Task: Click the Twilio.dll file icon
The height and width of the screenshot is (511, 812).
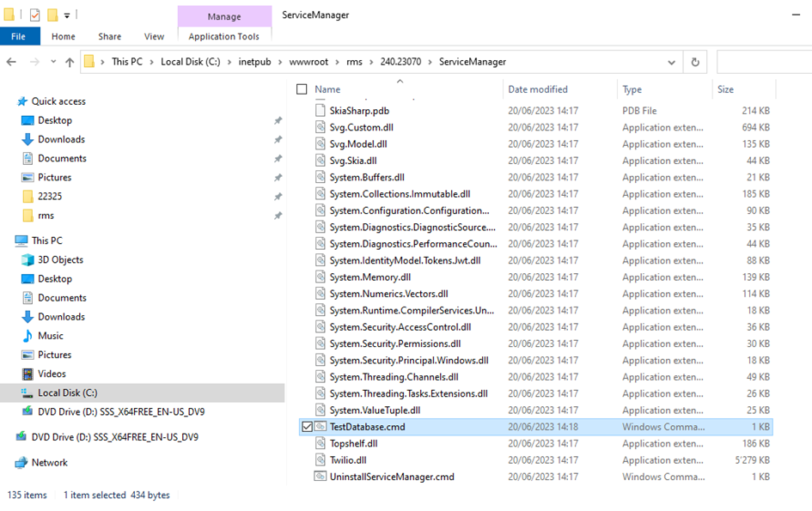Action: pyautogui.click(x=320, y=459)
